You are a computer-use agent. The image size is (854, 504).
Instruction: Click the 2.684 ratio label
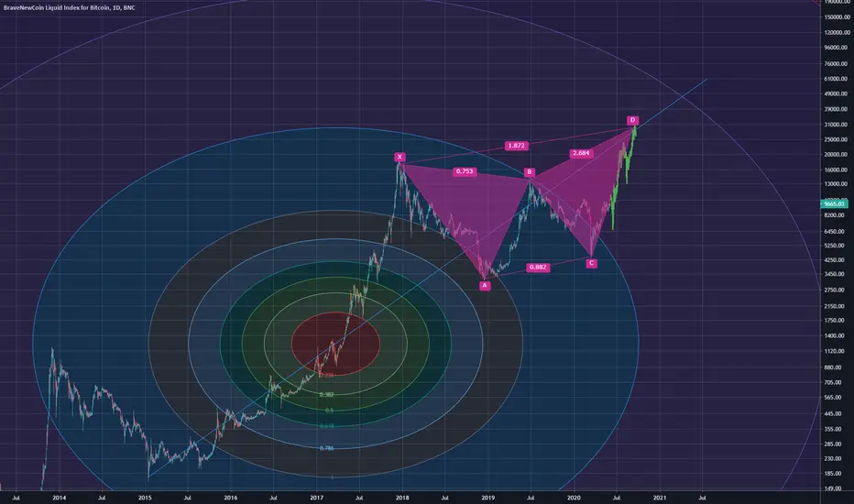581,153
